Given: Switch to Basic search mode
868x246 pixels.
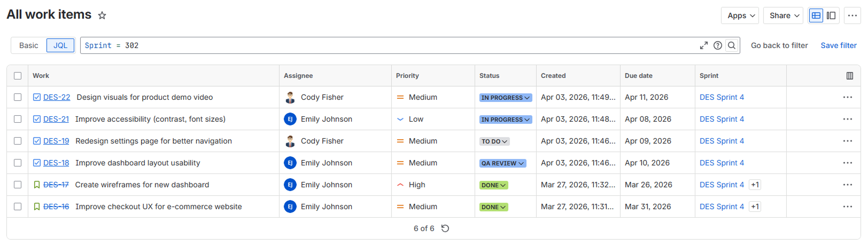Looking at the screenshot, I should (x=29, y=45).
